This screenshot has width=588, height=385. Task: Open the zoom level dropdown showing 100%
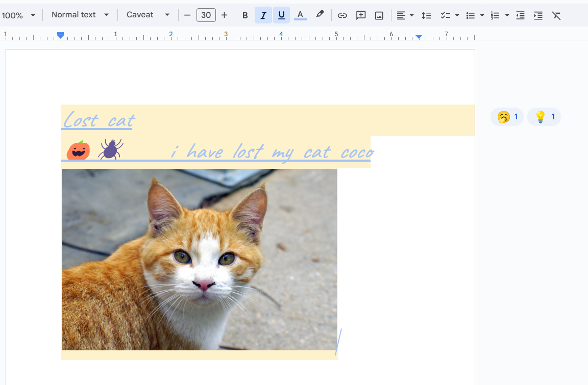18,15
